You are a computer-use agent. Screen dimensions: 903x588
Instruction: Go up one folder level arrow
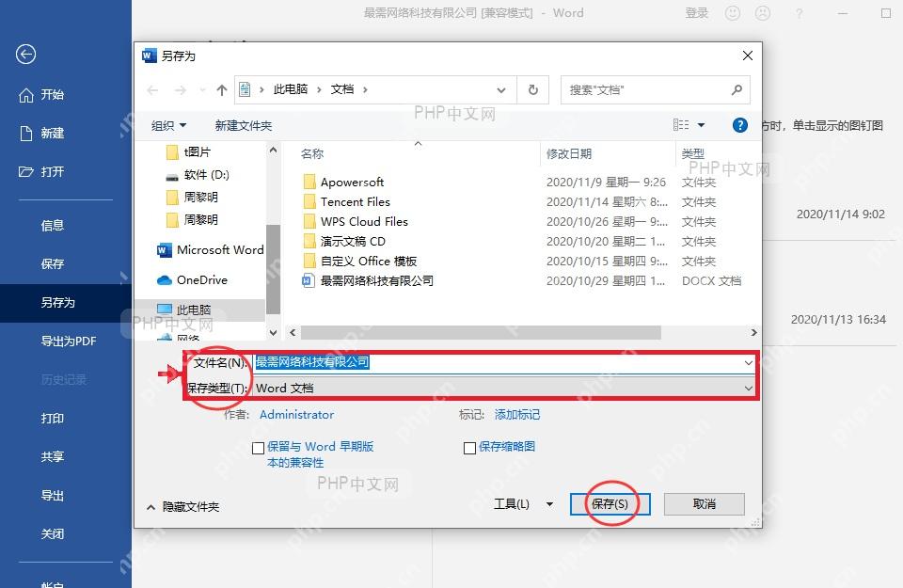pyautogui.click(x=222, y=89)
